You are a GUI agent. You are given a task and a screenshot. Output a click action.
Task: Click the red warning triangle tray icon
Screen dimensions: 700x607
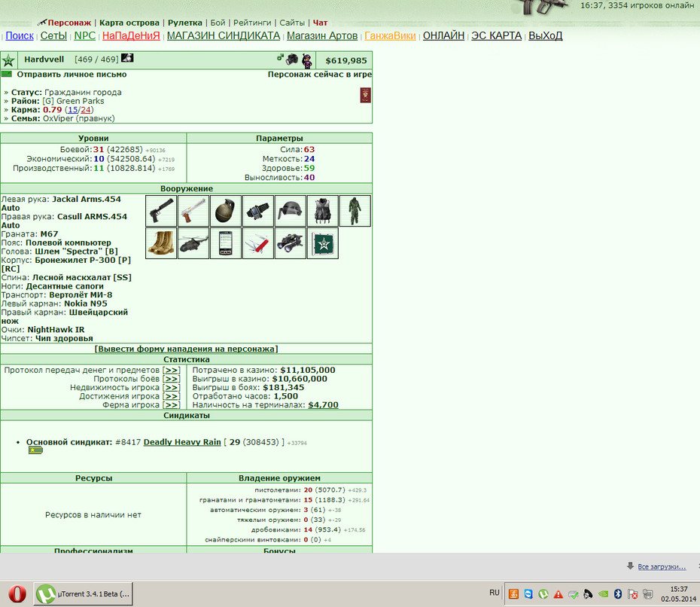coord(558,594)
